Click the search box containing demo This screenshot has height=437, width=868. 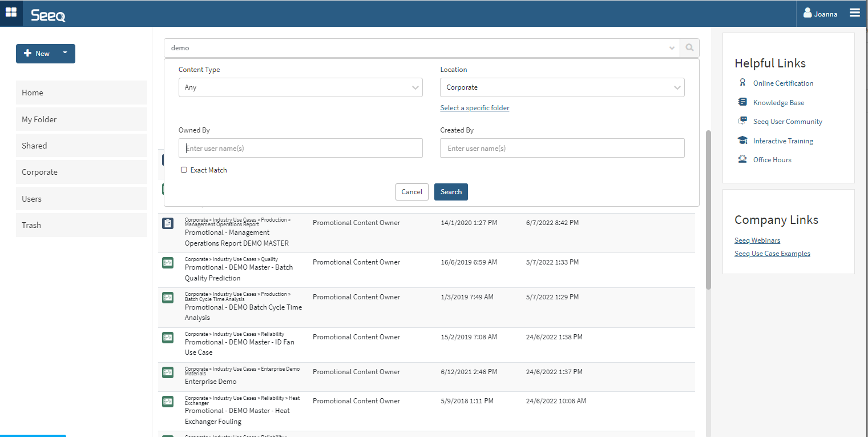[x=422, y=48]
